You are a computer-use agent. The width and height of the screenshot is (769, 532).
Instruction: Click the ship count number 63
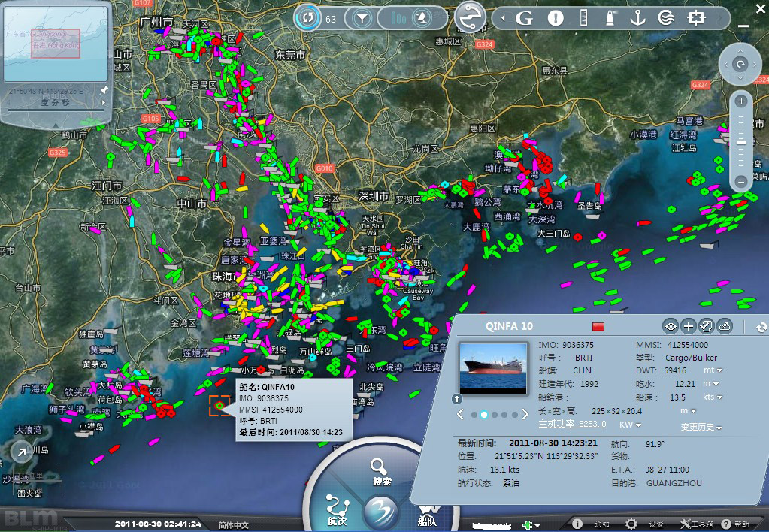coord(331,19)
